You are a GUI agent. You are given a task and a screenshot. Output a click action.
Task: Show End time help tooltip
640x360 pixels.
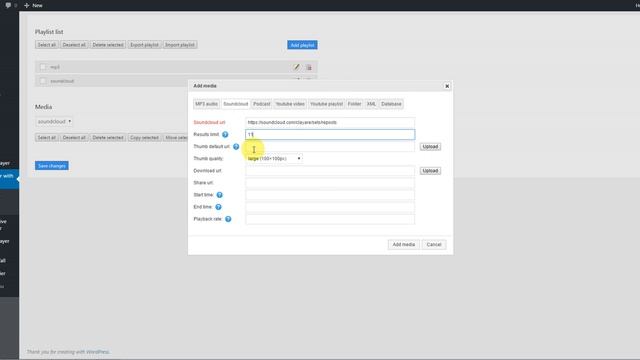218,207
